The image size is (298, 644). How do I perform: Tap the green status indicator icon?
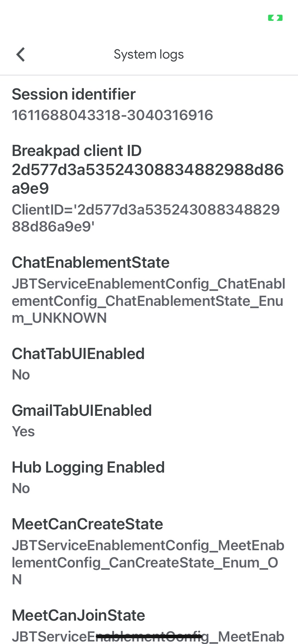point(275,18)
